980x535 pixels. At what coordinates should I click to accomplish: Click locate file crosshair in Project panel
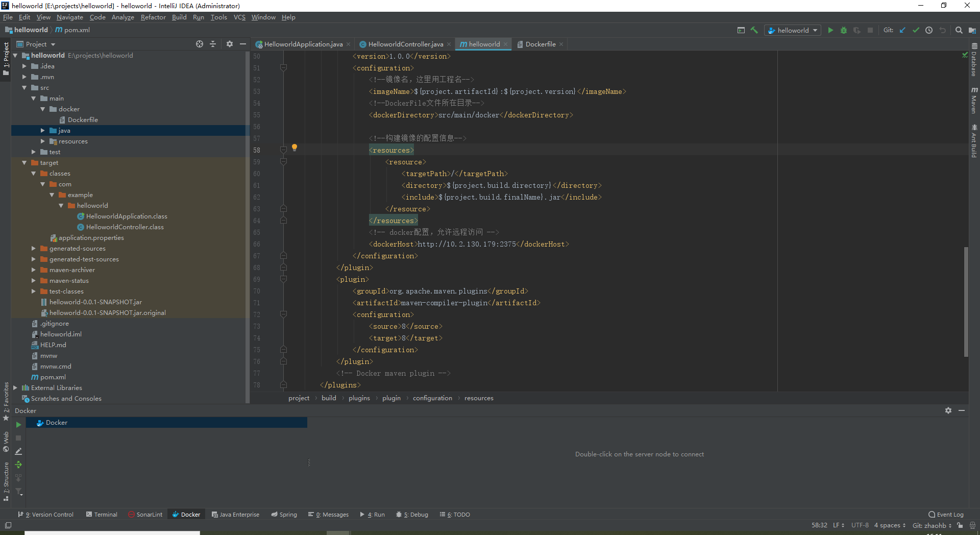pyautogui.click(x=200, y=44)
